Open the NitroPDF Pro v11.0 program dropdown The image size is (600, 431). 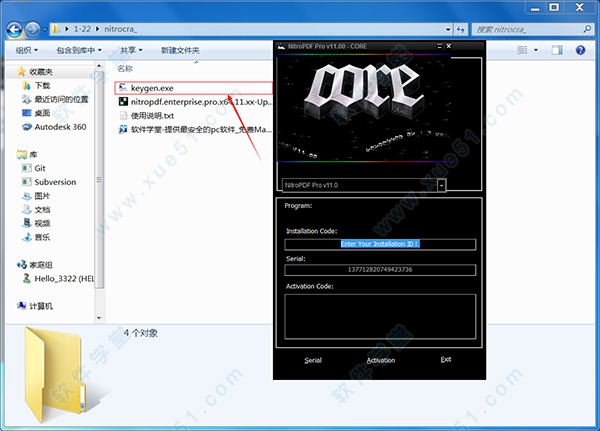[x=441, y=185]
